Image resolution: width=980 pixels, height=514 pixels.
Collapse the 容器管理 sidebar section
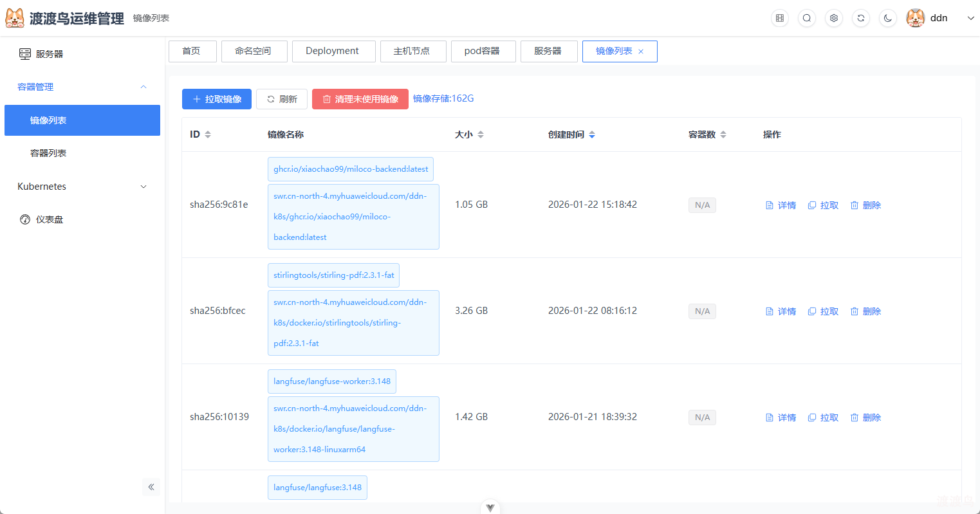pyautogui.click(x=143, y=87)
